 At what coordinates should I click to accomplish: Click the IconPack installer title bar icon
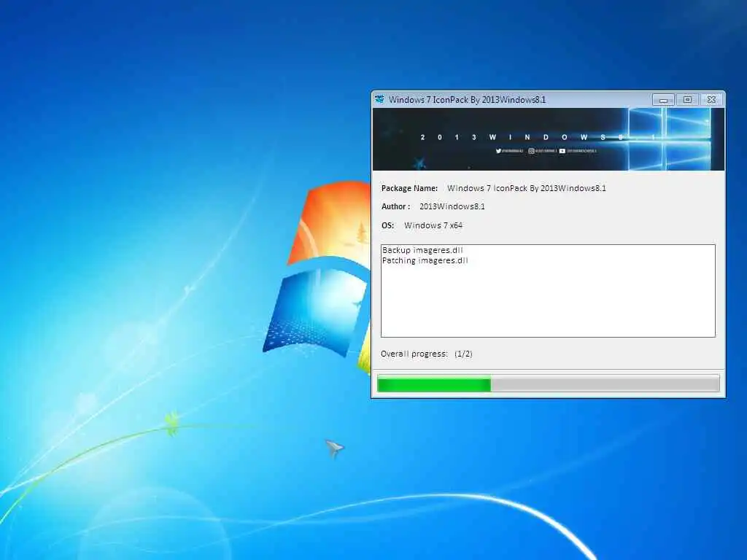379,99
